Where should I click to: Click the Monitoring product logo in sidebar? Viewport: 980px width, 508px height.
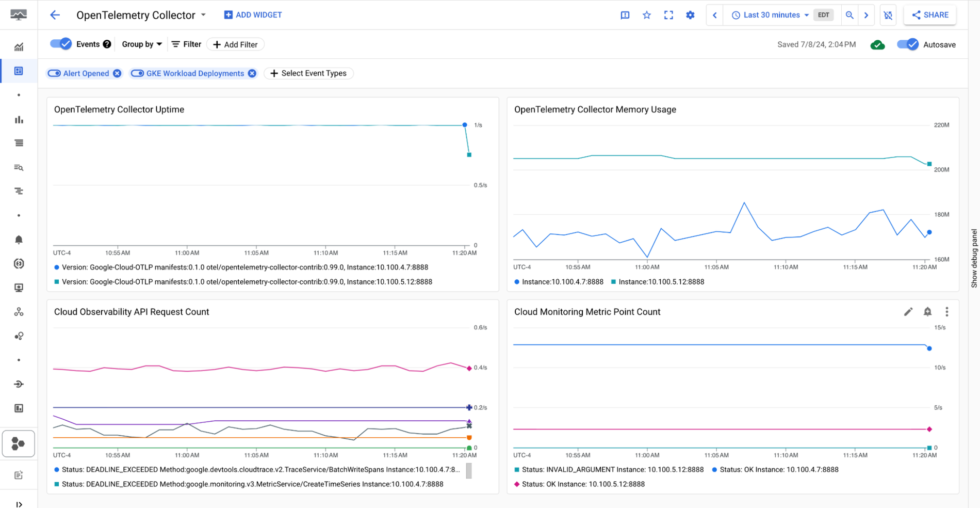coord(19,15)
